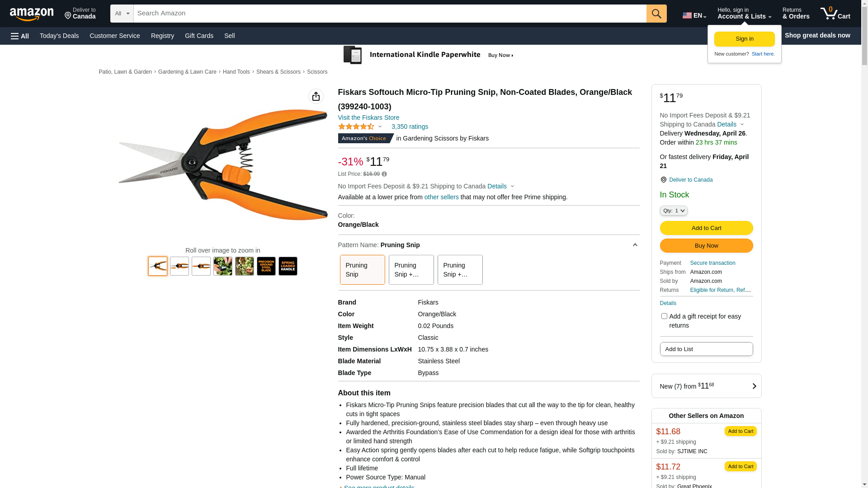Open the Qty quantity dropdown
The width and height of the screenshot is (868, 488).
point(673,211)
